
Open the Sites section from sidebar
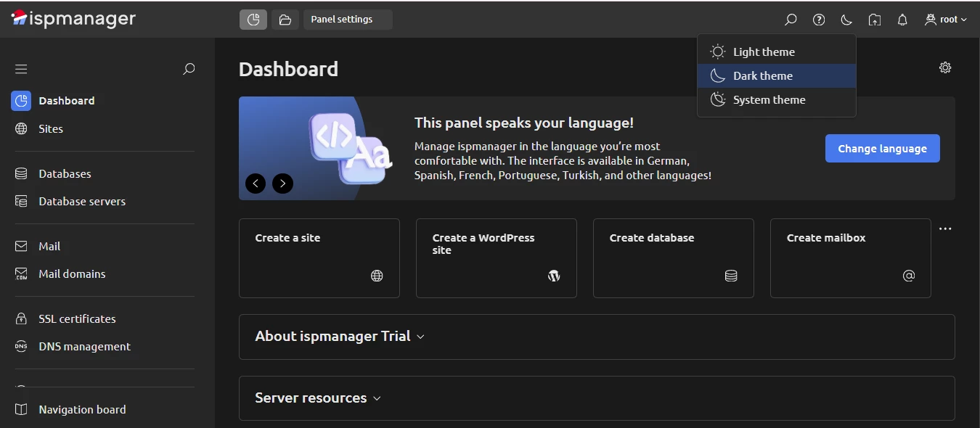point(51,128)
